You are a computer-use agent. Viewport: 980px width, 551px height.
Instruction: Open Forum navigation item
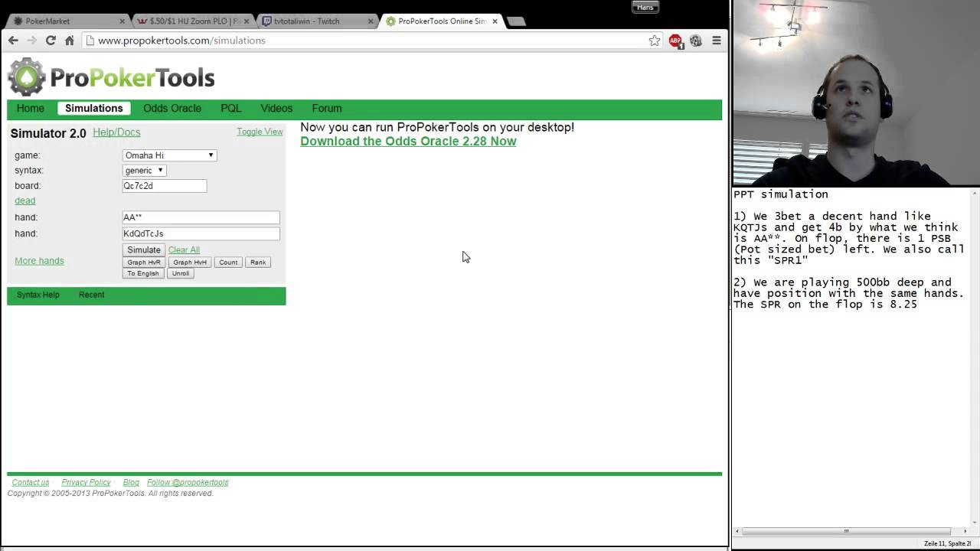pos(327,109)
